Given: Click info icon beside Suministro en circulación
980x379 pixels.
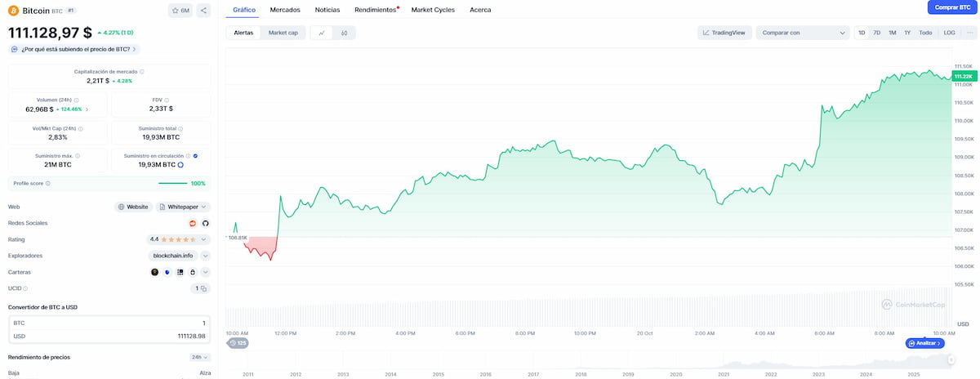Looking at the screenshot, I should 188,156.
